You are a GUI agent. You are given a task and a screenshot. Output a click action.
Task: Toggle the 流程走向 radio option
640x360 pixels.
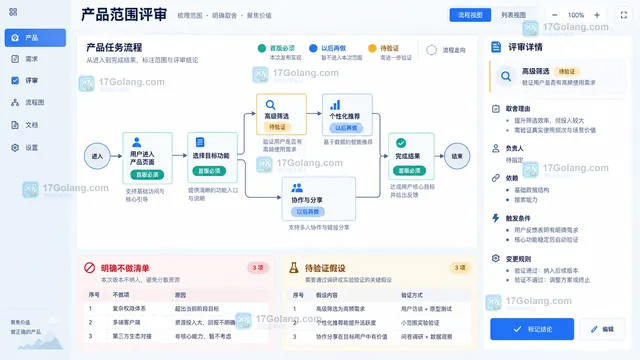(431, 50)
